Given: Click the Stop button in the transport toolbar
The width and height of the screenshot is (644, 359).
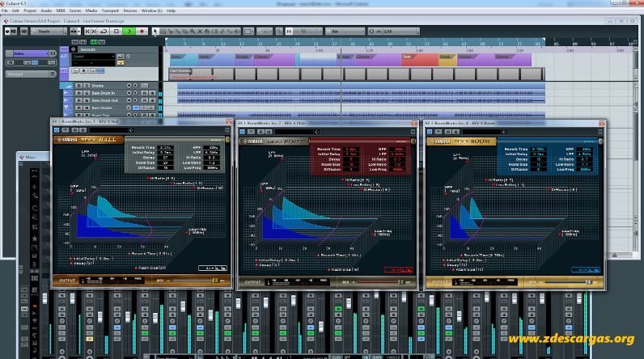Looking at the screenshot, I should [x=117, y=32].
